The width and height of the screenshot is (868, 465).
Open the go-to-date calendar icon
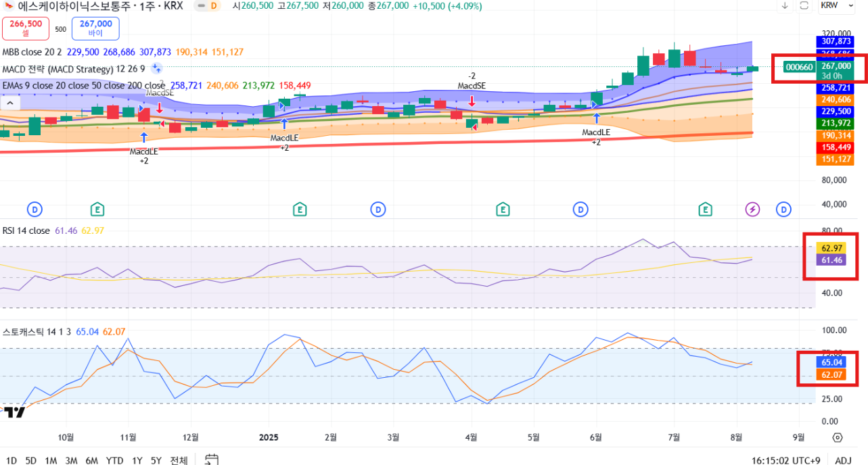[212, 460]
